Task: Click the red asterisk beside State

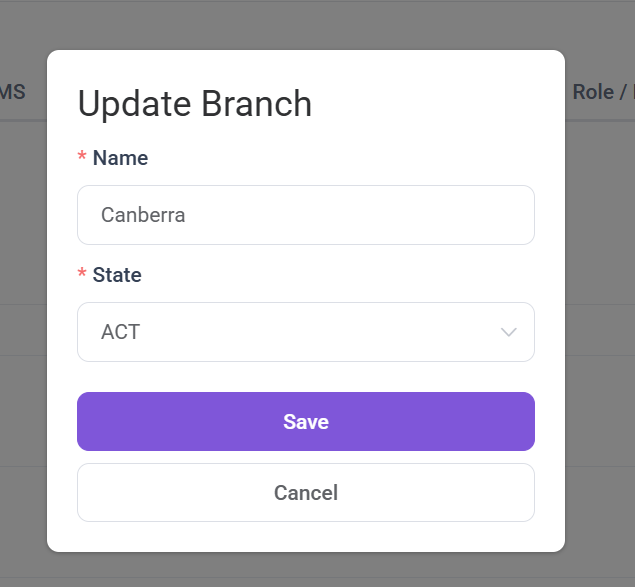Action: 82,275
